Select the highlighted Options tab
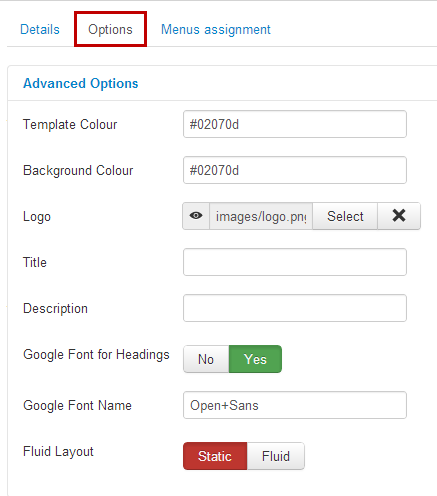 [110, 29]
